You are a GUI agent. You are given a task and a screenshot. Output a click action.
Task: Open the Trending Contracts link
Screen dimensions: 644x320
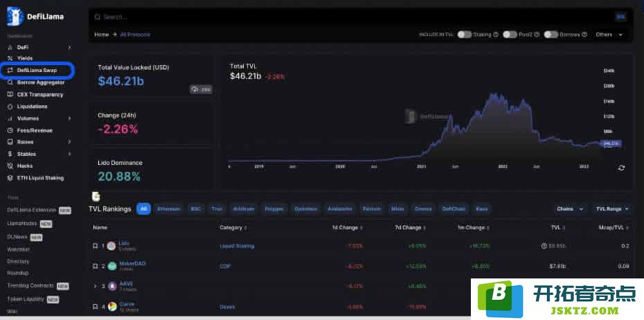tap(30, 285)
